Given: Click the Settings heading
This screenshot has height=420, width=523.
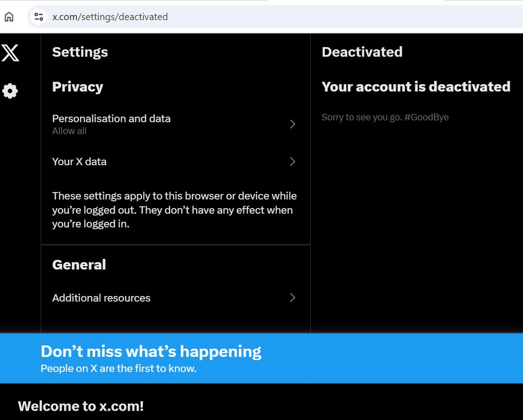Looking at the screenshot, I should click(80, 52).
